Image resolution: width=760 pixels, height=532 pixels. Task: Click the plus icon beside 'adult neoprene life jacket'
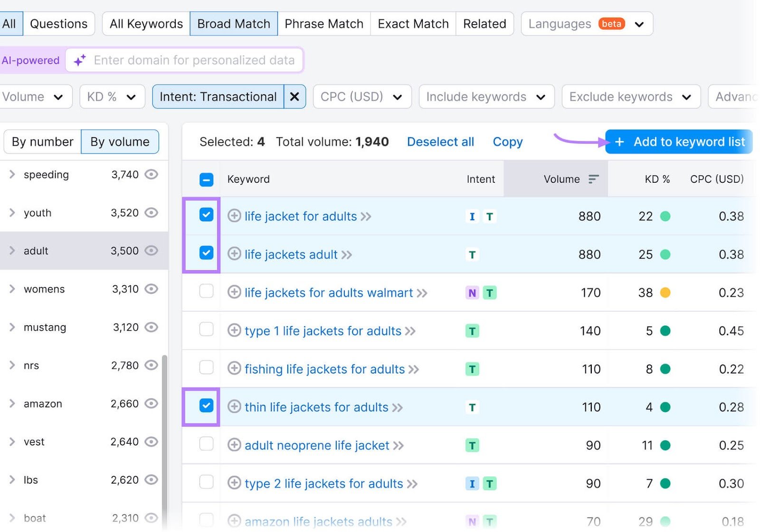pos(234,445)
